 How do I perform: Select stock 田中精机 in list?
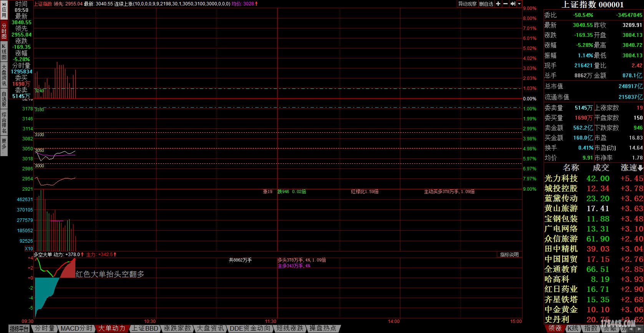tap(593, 249)
